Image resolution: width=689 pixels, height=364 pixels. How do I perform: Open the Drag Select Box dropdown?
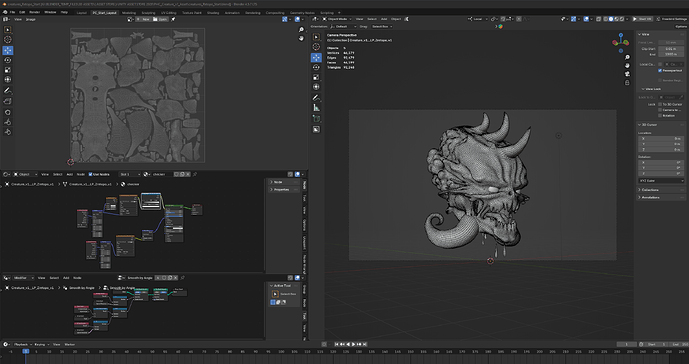coord(382,26)
